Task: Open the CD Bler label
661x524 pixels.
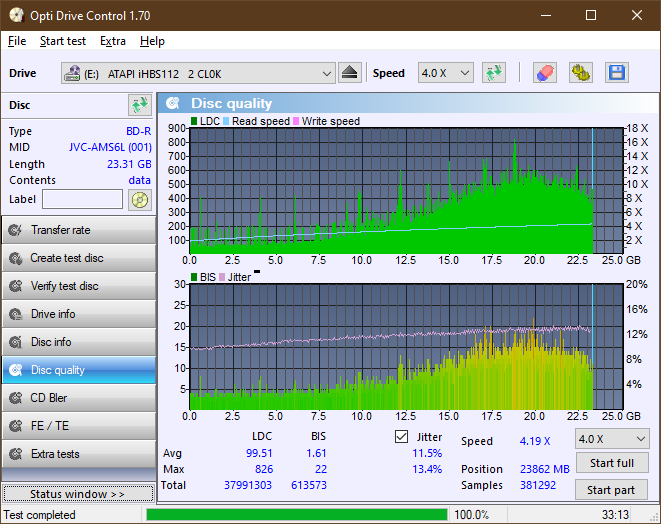Action: tap(48, 398)
